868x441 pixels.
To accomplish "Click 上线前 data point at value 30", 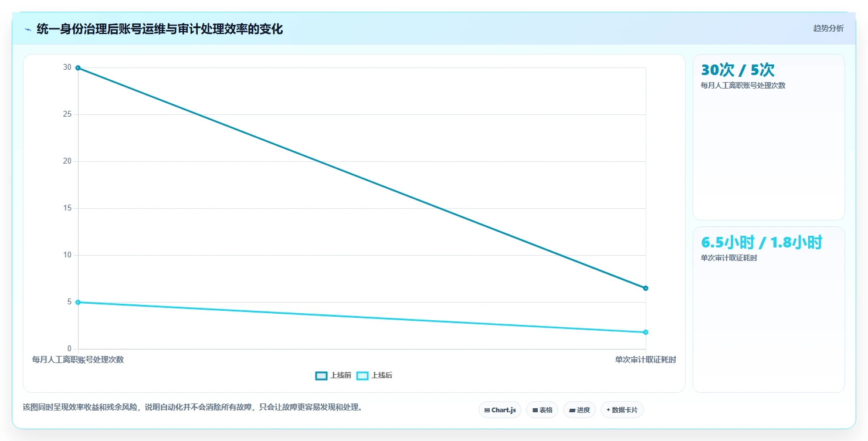I will point(78,68).
